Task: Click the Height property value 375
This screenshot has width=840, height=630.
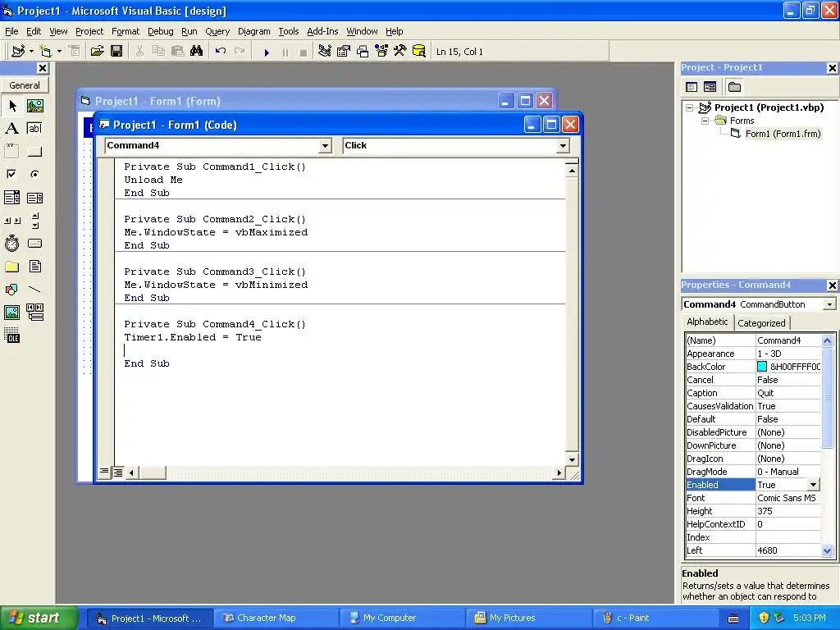Action: [x=788, y=511]
